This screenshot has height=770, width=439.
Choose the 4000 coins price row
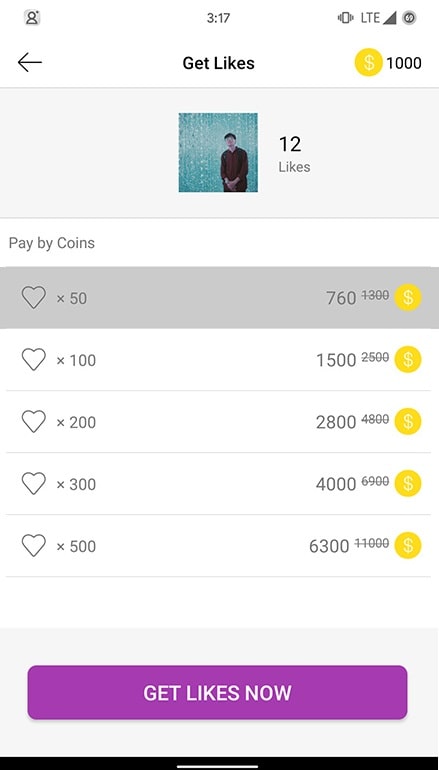click(x=220, y=484)
